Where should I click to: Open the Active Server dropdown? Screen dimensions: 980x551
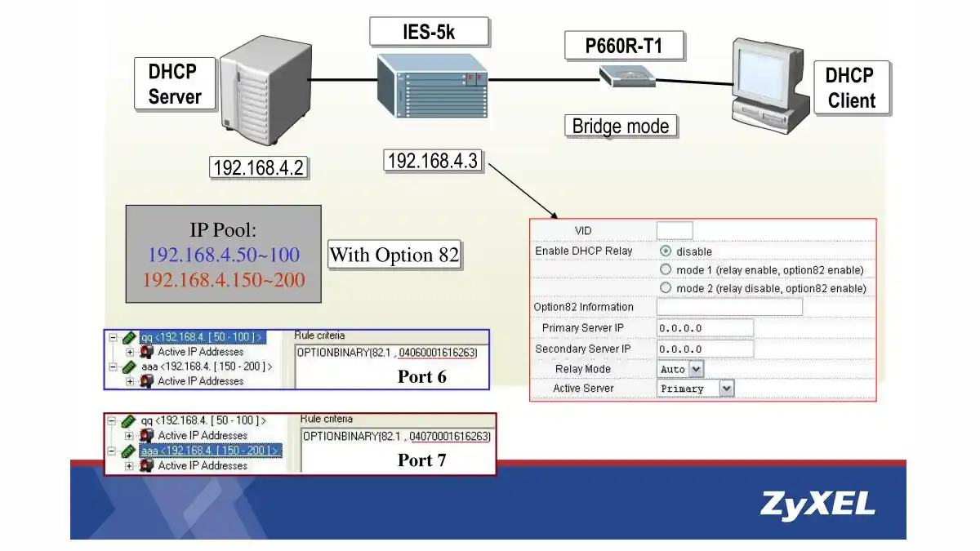[x=696, y=389]
